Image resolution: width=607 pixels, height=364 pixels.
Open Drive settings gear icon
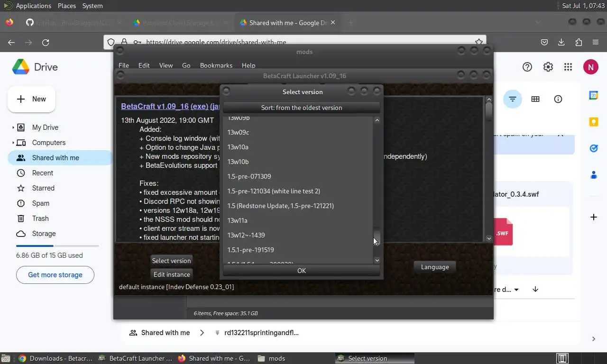tap(548, 67)
